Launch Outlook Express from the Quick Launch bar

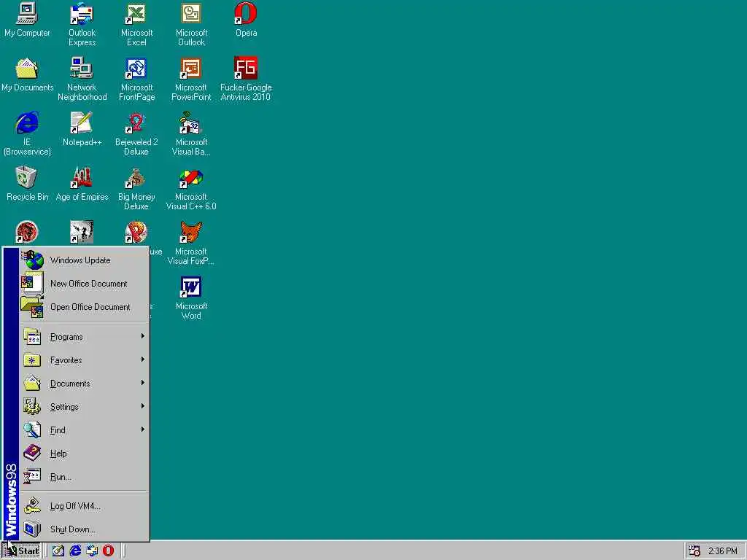(x=92, y=551)
